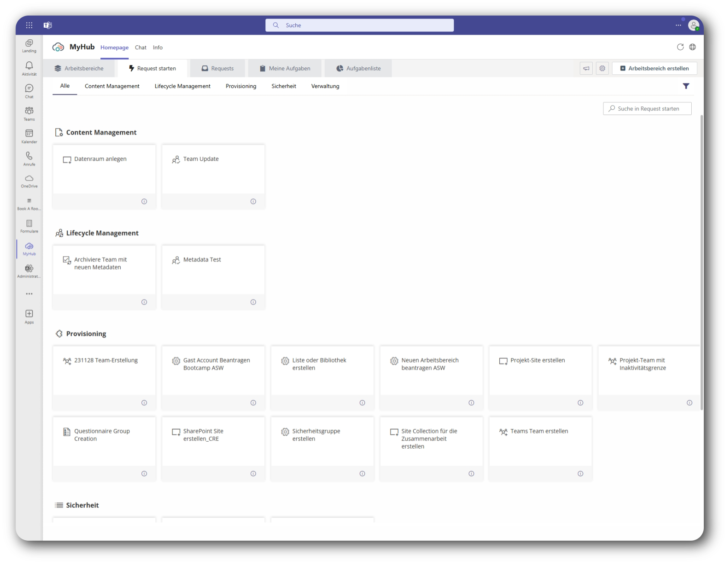Click the Aktivität bell icon

(x=29, y=68)
